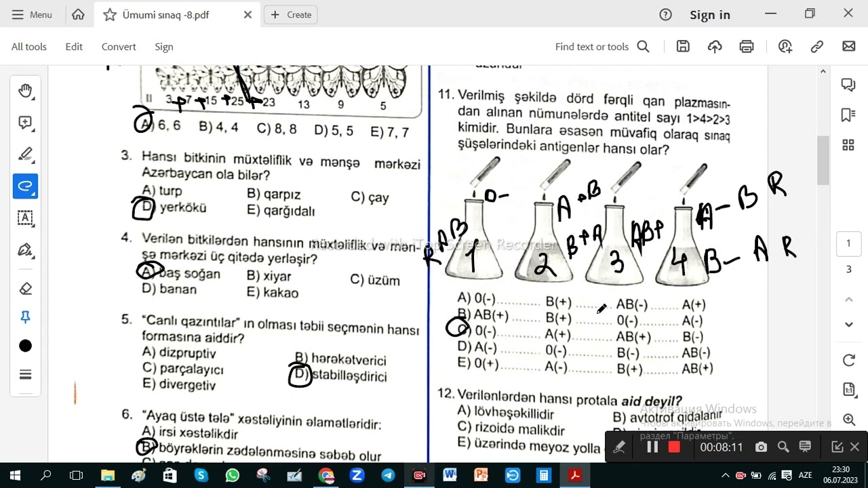868x488 pixels.
Task: Click answer text 'A) turp'
Action: 162,190
